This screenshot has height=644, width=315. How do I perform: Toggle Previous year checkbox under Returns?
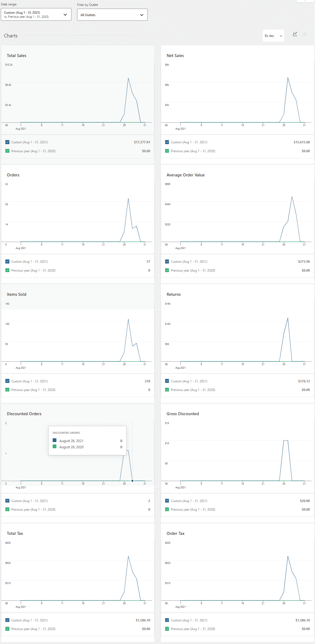click(x=167, y=390)
